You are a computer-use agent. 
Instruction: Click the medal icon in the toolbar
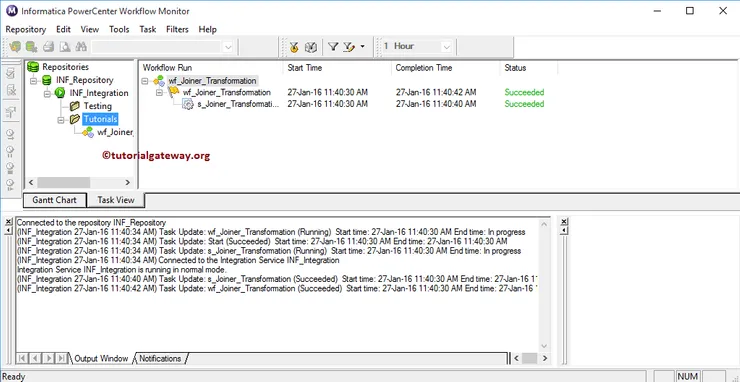click(x=294, y=47)
